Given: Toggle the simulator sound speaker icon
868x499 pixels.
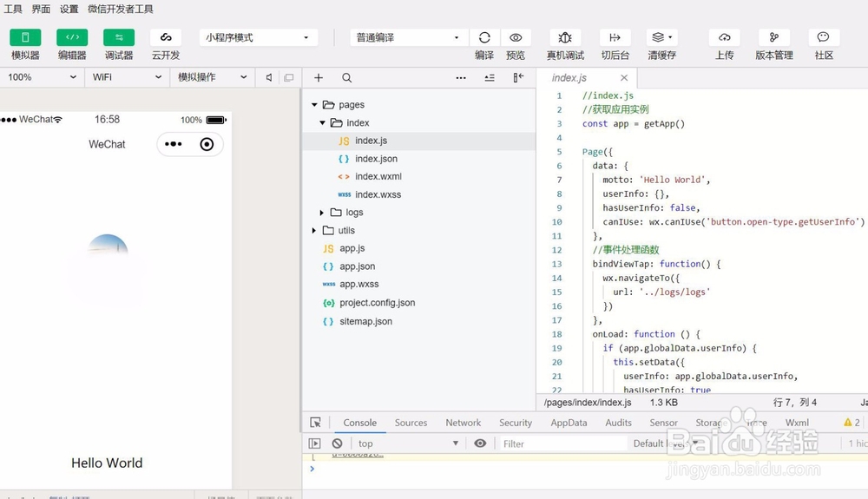Looking at the screenshot, I should tap(269, 77).
